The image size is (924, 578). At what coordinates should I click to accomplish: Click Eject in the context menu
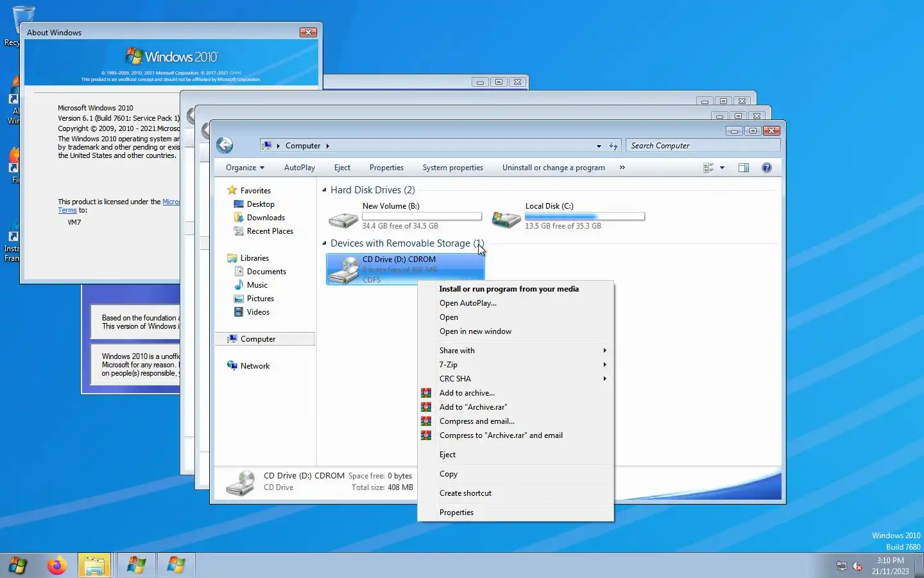point(516,455)
